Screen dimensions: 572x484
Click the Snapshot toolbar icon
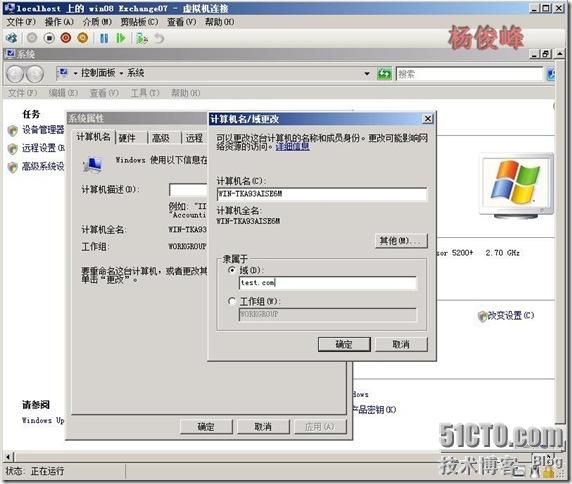142,38
